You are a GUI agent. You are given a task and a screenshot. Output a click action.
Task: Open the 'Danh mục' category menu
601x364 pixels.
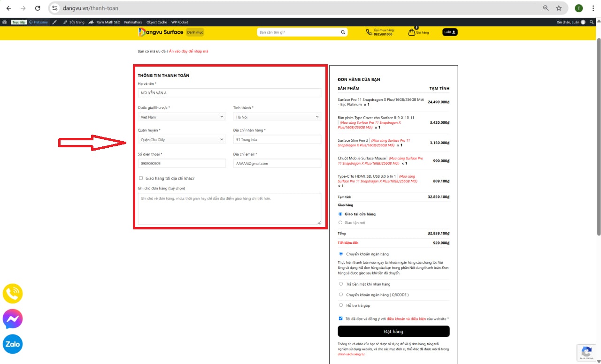click(195, 32)
